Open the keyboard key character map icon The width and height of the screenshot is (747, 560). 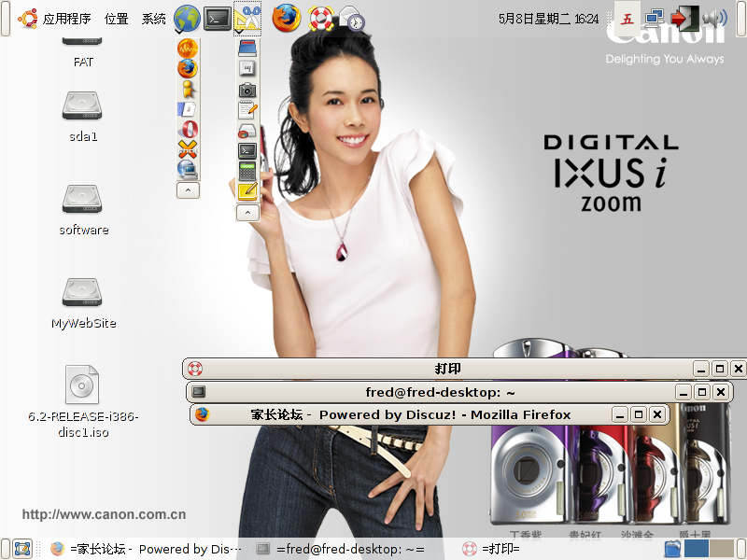point(247,68)
